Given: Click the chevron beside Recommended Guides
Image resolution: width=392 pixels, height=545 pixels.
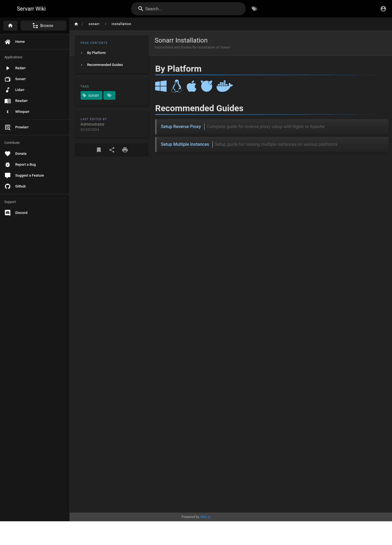Looking at the screenshot, I should [x=82, y=65].
